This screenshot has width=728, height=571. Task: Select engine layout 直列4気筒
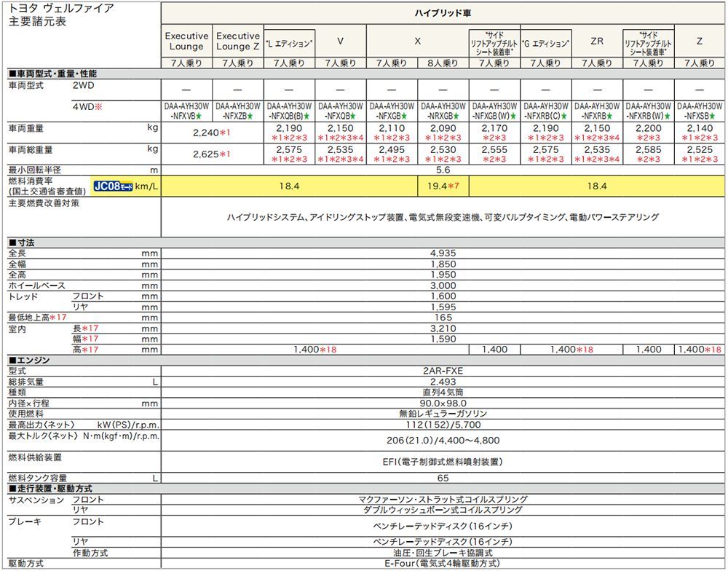point(443,392)
